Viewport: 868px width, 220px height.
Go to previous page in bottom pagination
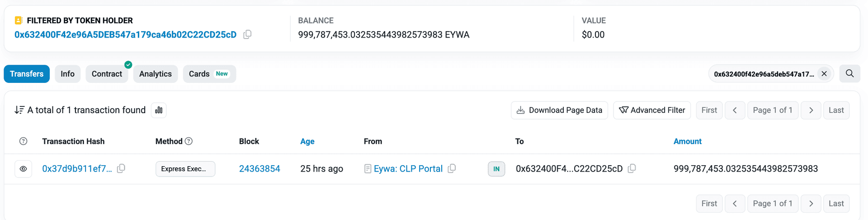point(735,203)
